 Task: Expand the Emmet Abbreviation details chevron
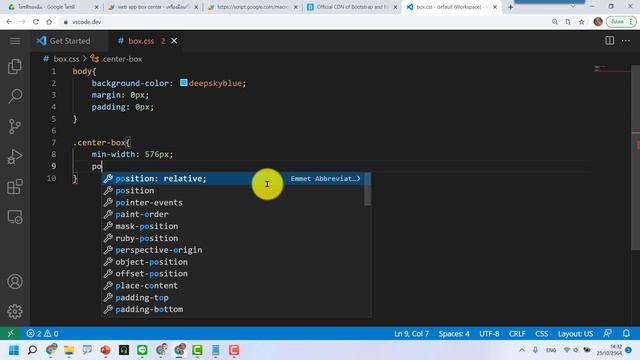click(x=358, y=178)
